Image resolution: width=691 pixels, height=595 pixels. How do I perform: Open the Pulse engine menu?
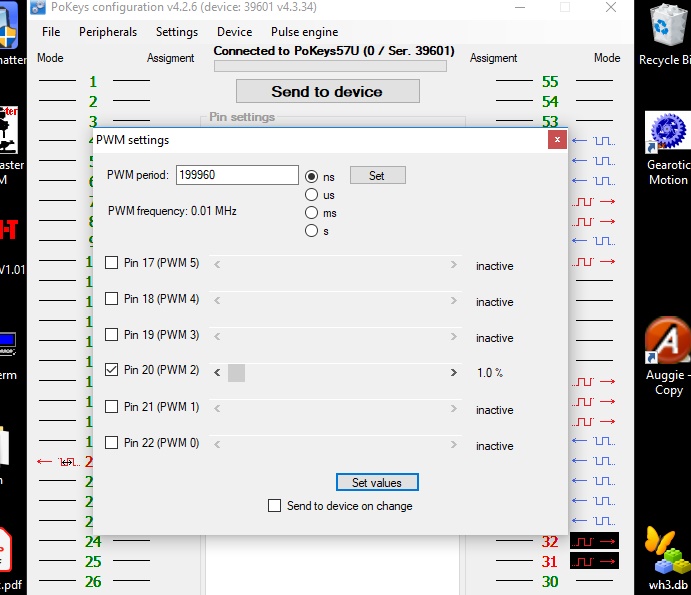[304, 32]
